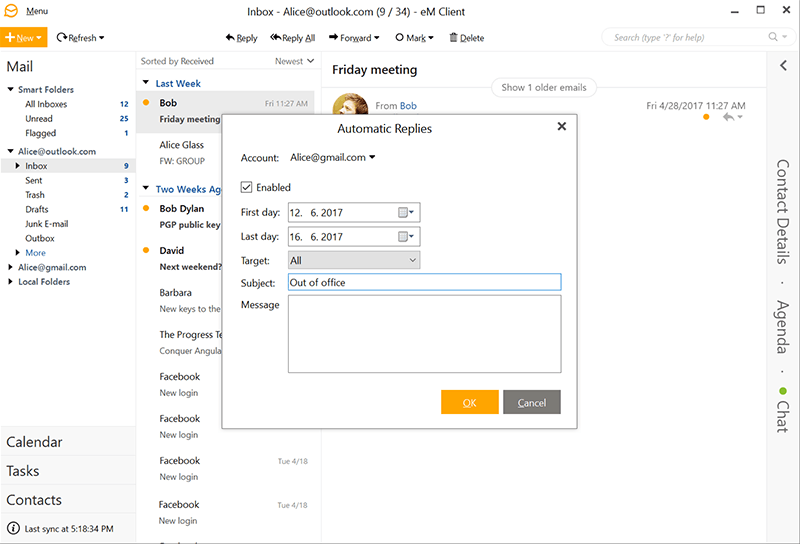This screenshot has width=800, height=544.
Task: Click the search input field
Action: pyautogui.click(x=687, y=37)
